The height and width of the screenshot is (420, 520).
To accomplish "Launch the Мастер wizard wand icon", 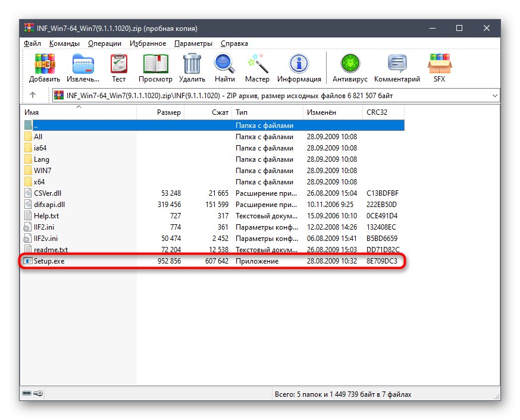I will (258, 63).
